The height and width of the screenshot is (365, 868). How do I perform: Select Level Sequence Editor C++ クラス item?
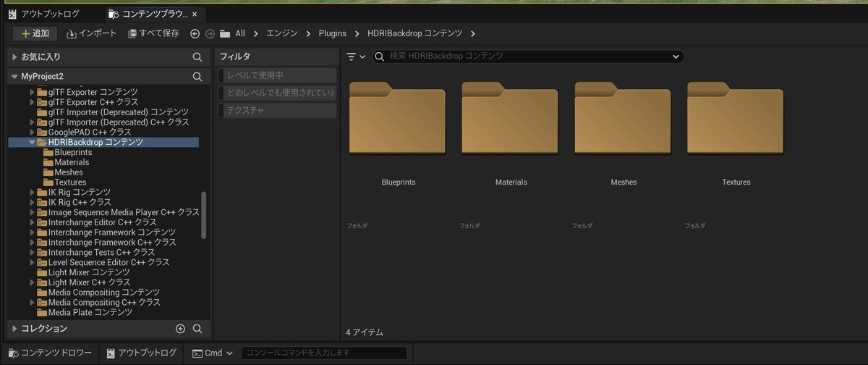[109, 263]
